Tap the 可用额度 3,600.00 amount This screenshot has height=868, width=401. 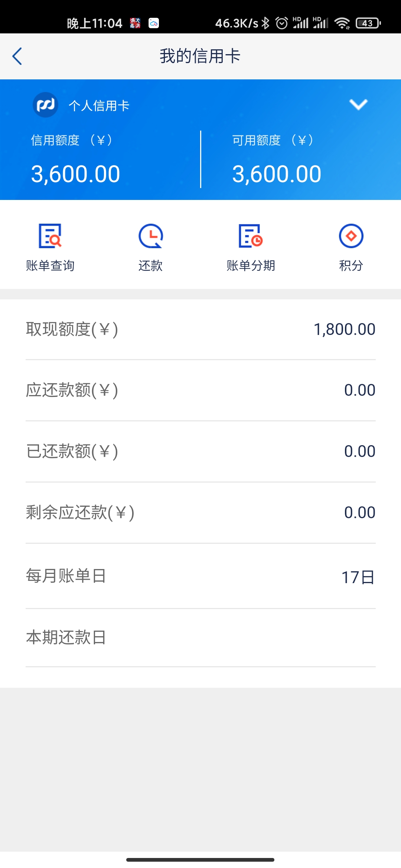coord(277,174)
